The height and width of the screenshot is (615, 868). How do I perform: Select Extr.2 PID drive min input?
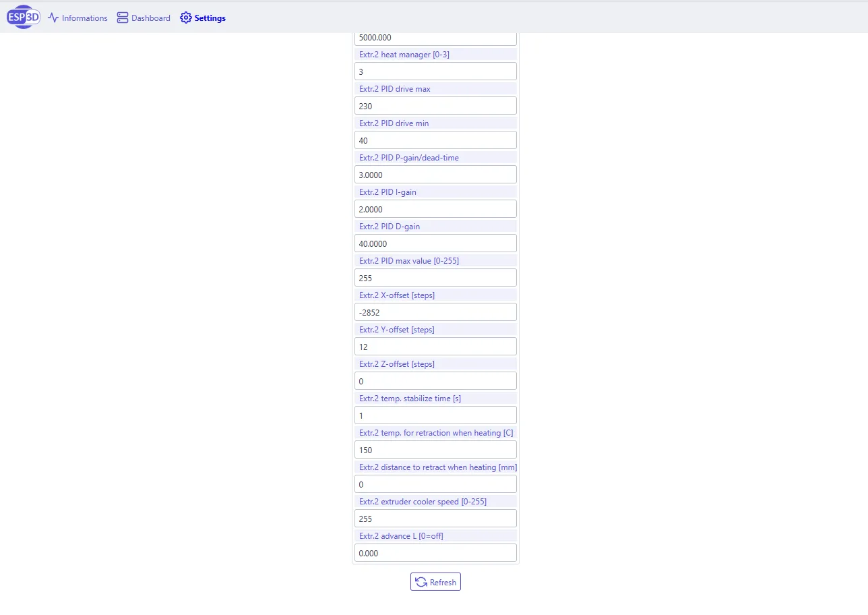point(435,140)
